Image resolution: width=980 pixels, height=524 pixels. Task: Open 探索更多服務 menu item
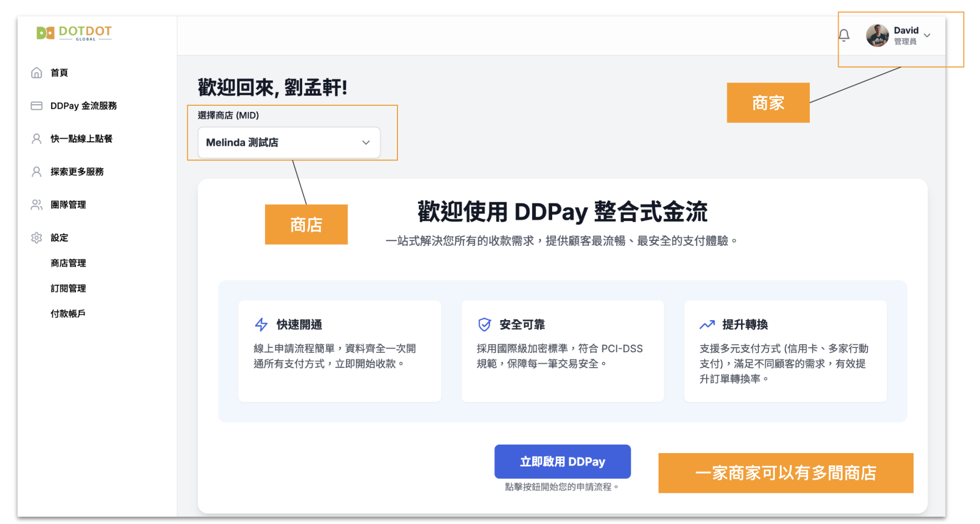click(77, 172)
